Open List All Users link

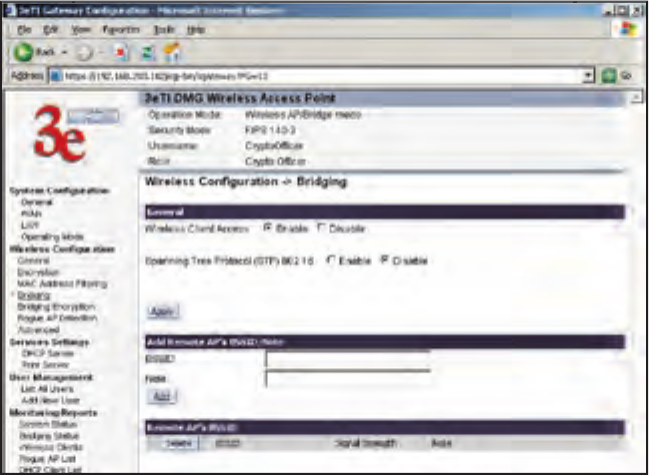click(x=47, y=389)
